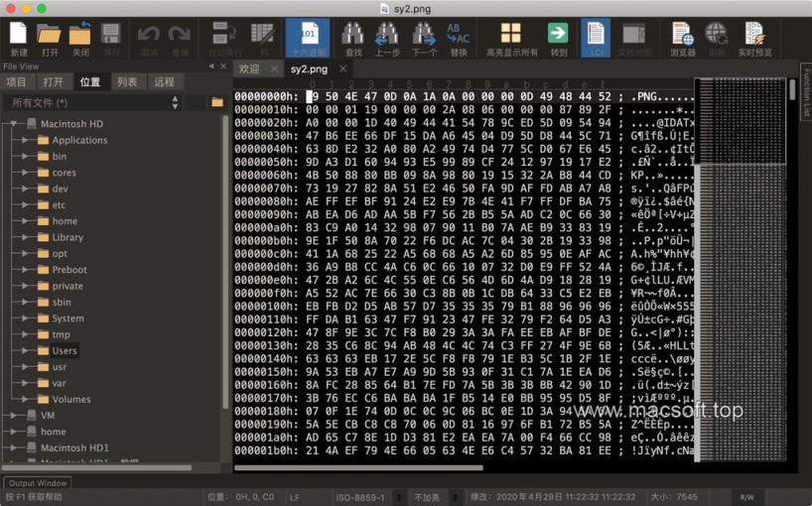Viewport: 812px width, 506px height.
Task: Open the file filter dropdown 所有文件 (*)
Action: click(94, 102)
